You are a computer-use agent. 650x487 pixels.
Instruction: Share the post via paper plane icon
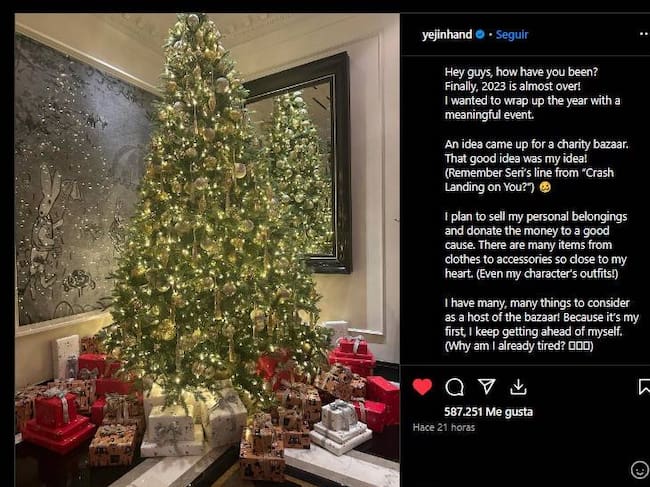(486, 387)
